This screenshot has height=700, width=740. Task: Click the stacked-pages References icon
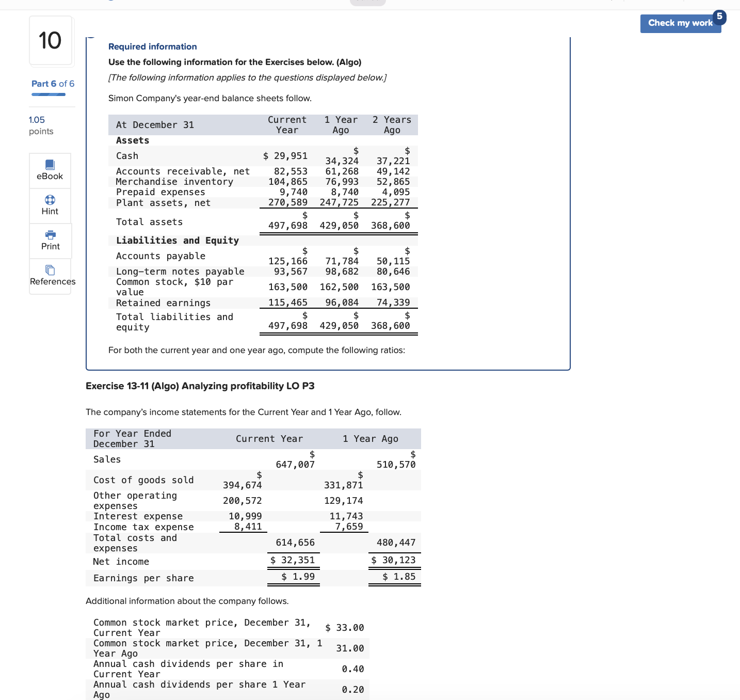coord(50,271)
